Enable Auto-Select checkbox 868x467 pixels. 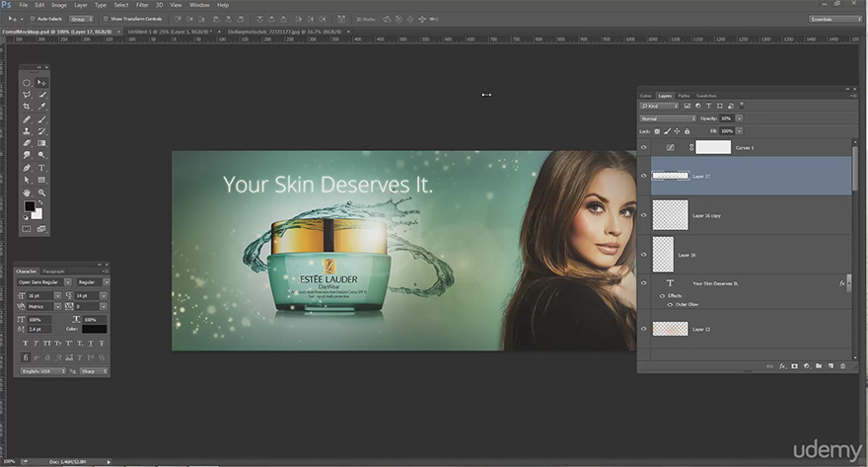pos(33,19)
